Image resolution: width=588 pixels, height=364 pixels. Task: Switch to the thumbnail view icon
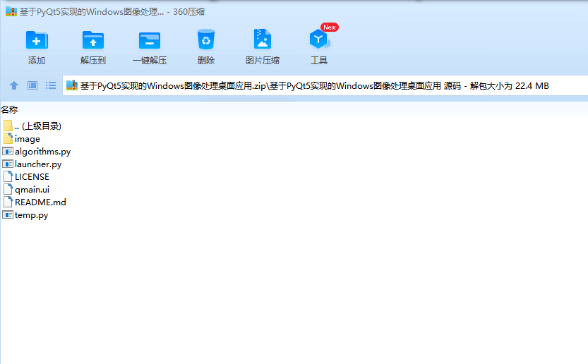pyautogui.click(x=32, y=85)
